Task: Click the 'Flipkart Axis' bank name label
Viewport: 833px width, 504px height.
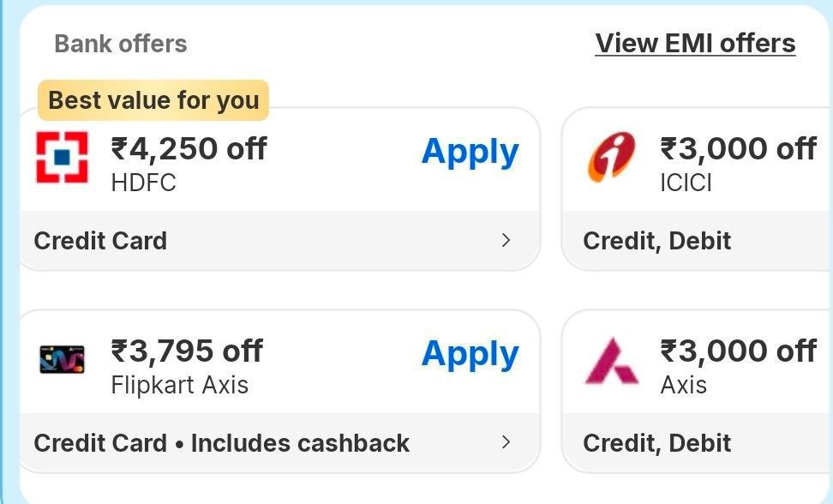Action: point(179,385)
